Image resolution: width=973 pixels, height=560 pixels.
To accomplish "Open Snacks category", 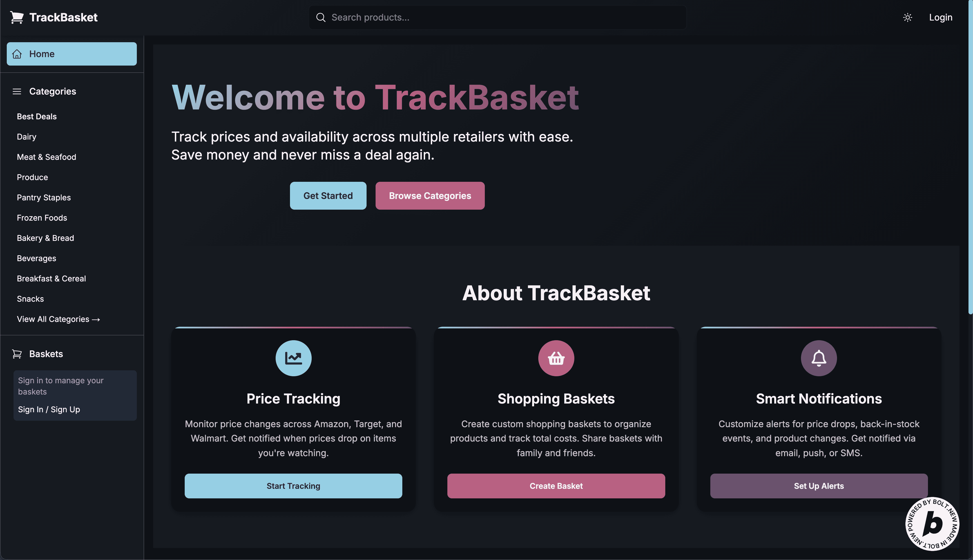I will click(x=30, y=299).
